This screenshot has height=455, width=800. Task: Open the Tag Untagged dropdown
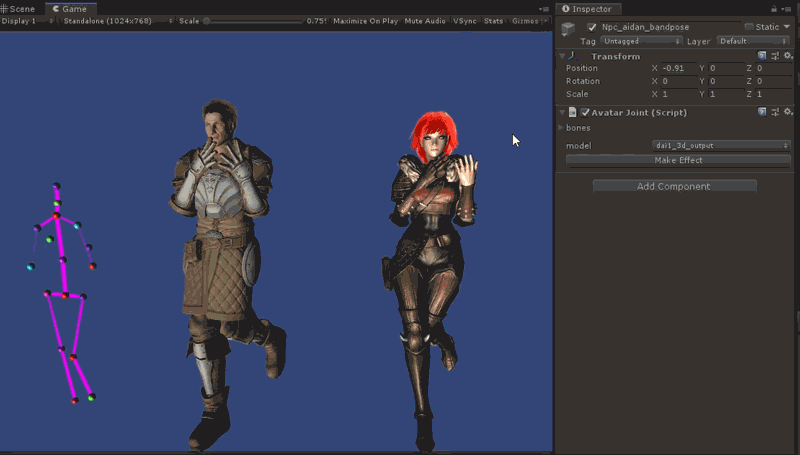pyautogui.click(x=641, y=41)
